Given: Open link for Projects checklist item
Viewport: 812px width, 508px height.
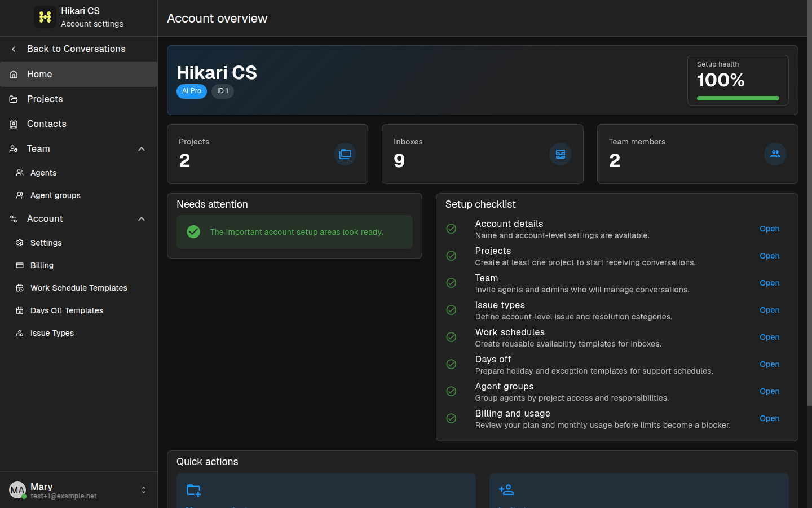Looking at the screenshot, I should 769,256.
